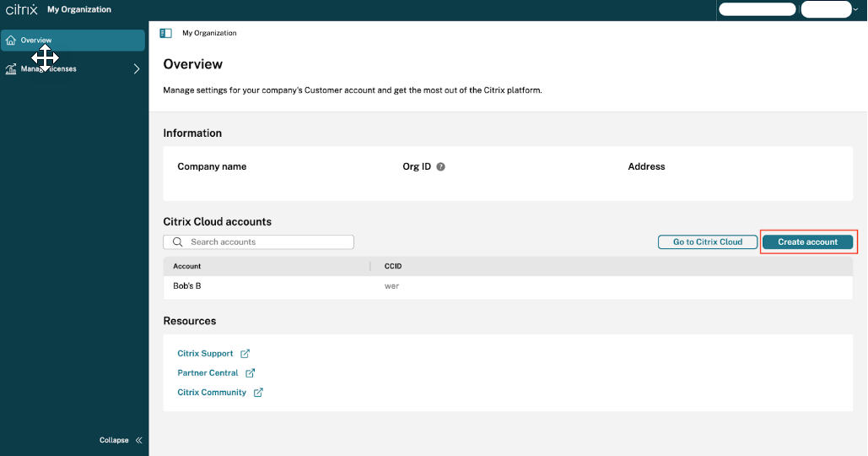The height and width of the screenshot is (456, 868).
Task: Click external link icon beside Partner Central
Action: 250,373
